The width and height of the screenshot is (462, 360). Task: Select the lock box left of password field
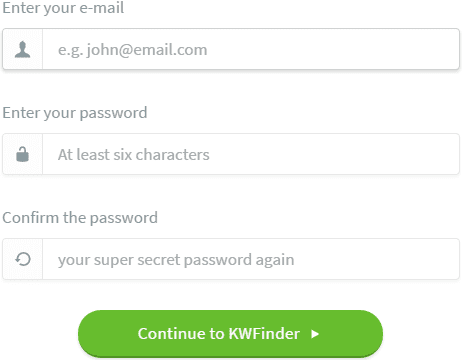pyautogui.click(x=23, y=154)
